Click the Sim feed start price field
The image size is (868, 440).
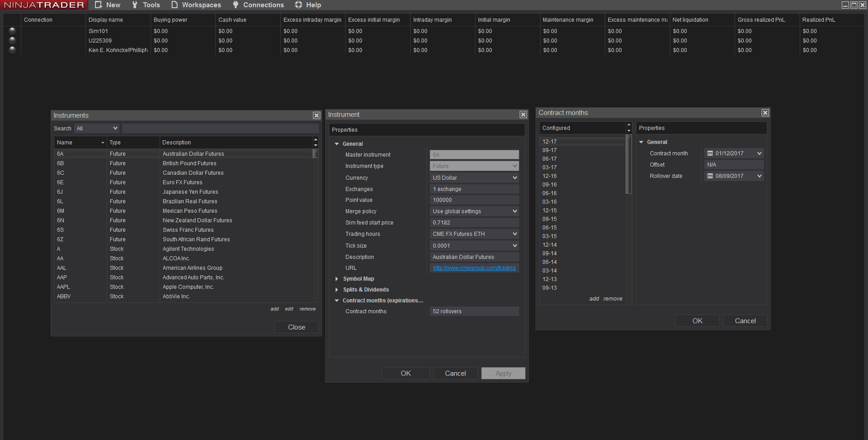pos(474,223)
